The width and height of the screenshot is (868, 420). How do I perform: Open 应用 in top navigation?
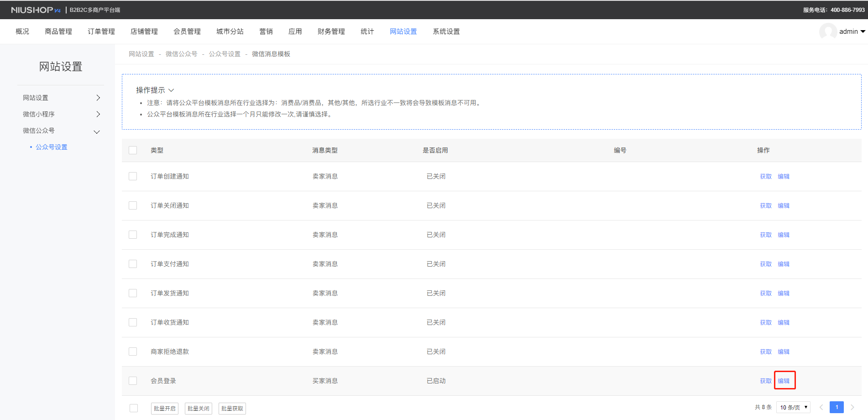(295, 31)
